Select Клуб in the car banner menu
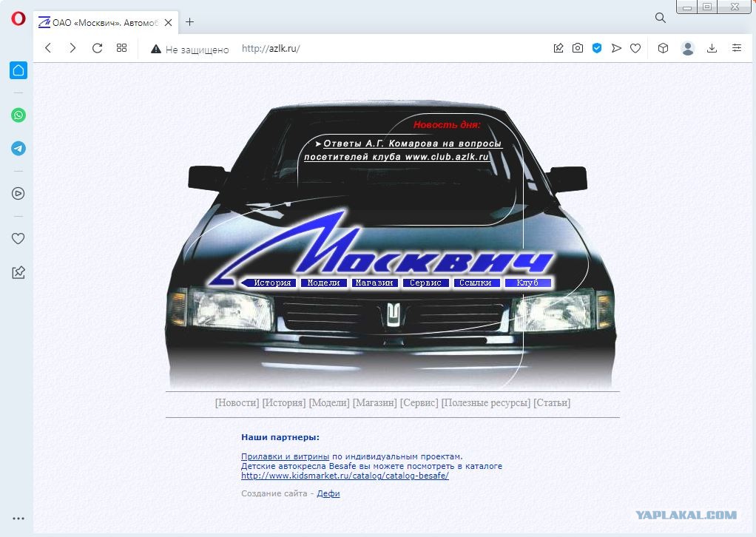Screen dimensions: 756x537 [x=527, y=283]
